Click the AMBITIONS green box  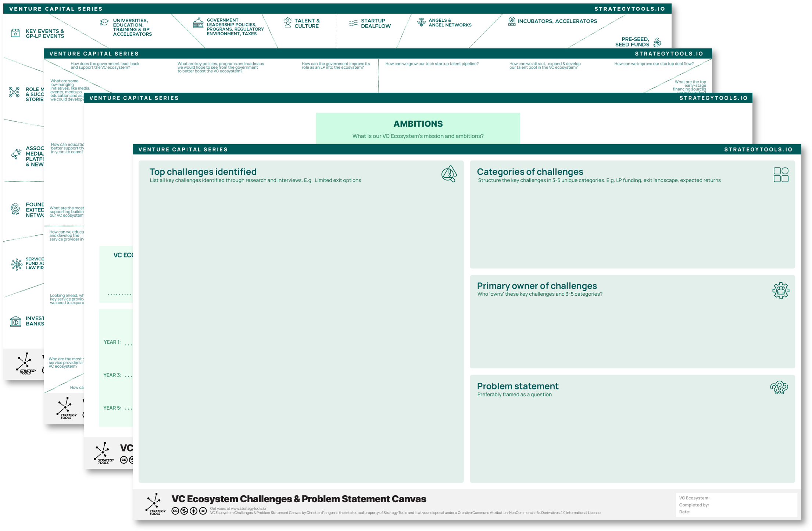click(418, 128)
